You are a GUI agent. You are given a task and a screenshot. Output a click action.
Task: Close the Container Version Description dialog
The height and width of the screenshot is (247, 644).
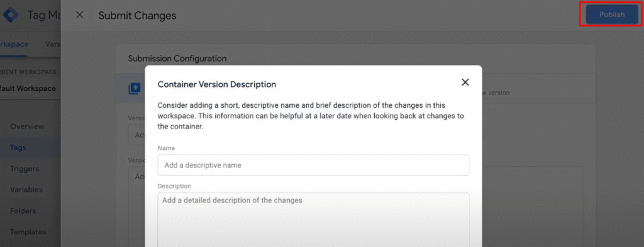465,83
